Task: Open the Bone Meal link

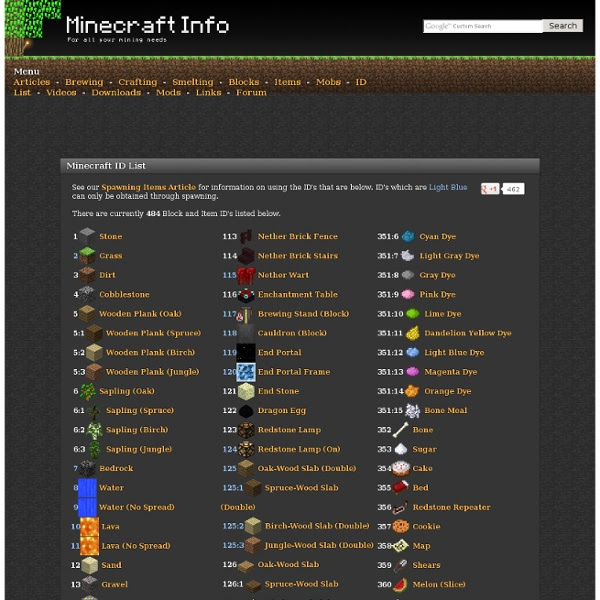Action: pyautogui.click(x=446, y=410)
